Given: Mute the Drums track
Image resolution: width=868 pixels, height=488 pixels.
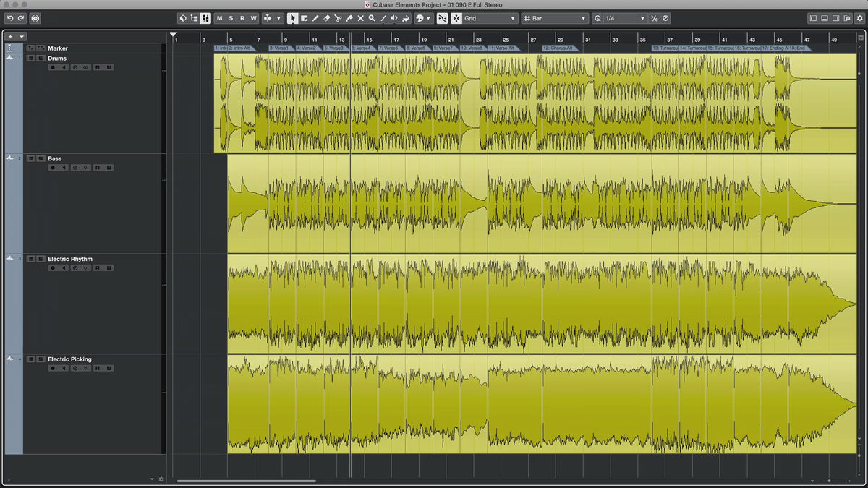Looking at the screenshot, I should [30, 59].
